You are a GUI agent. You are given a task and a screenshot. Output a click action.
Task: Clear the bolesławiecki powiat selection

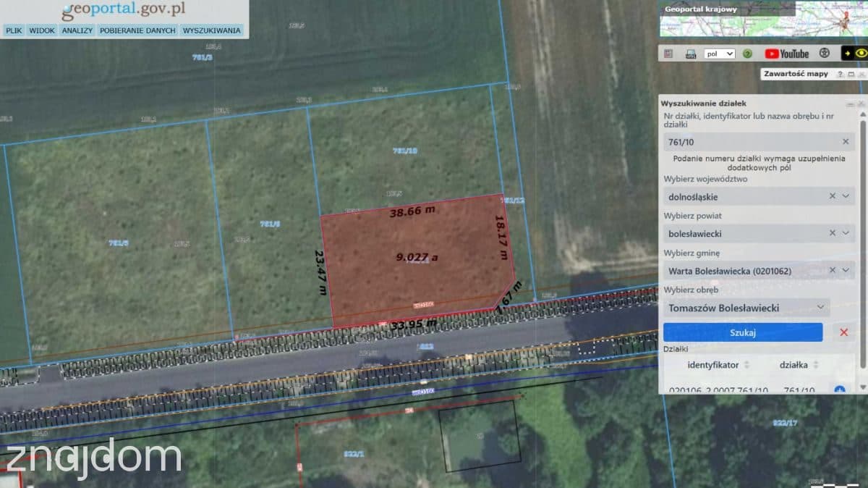(832, 233)
